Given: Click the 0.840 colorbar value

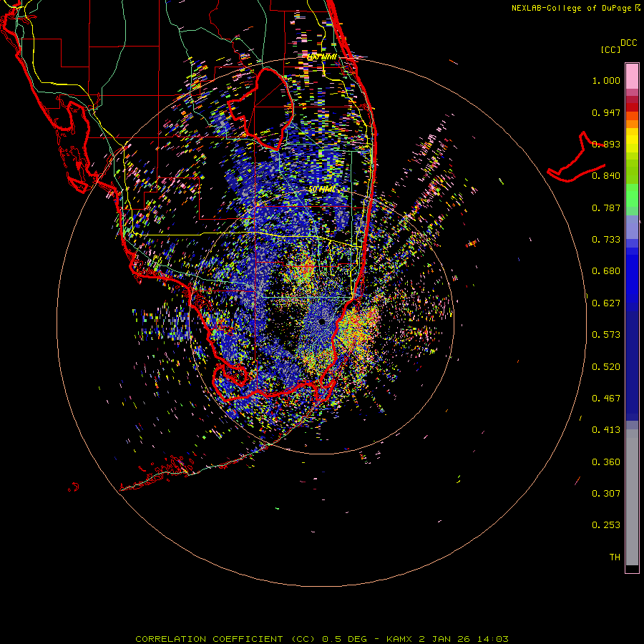Looking at the screenshot, I should [x=606, y=176].
